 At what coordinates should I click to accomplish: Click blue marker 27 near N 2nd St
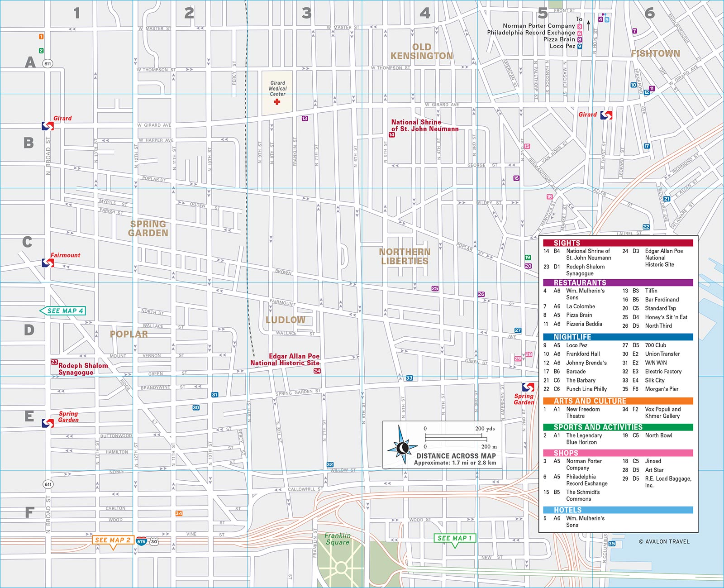click(518, 330)
